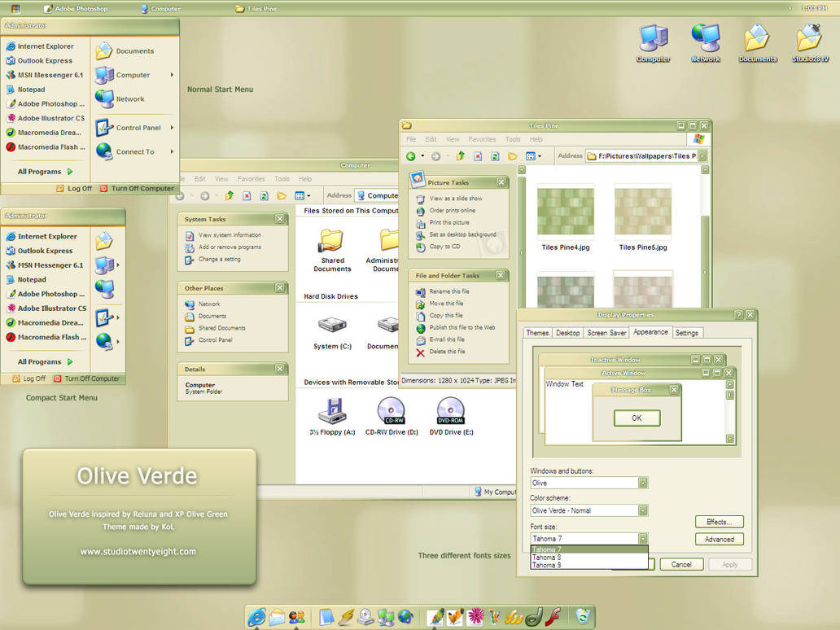Collapse the File and Folder Tasks panel
The image size is (840, 630).
coord(501,275)
